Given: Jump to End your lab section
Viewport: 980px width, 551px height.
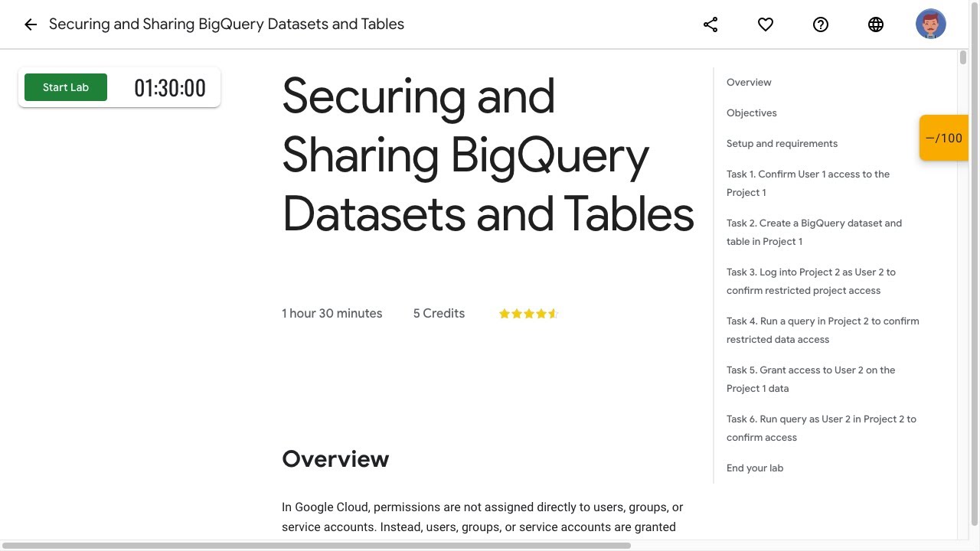Looking at the screenshot, I should pos(755,468).
